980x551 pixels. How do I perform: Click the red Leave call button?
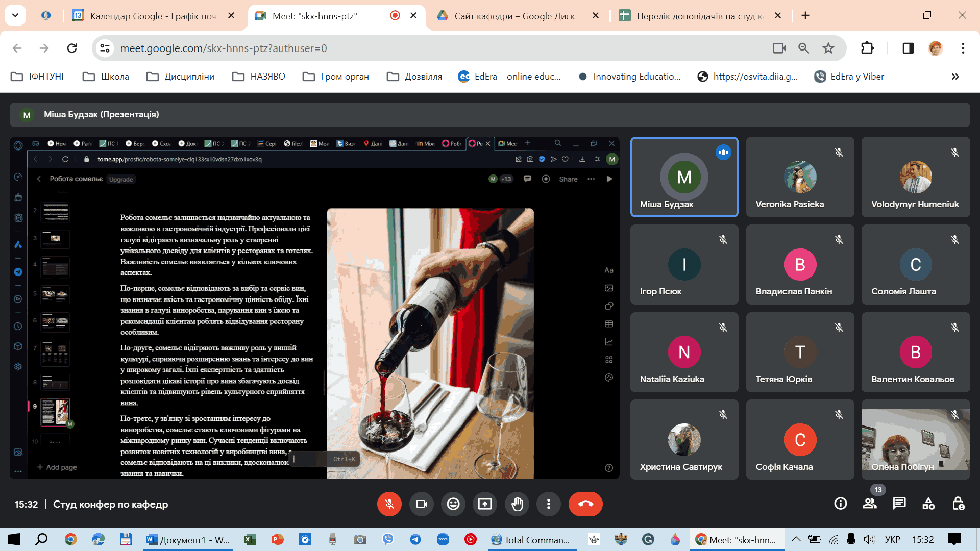pyautogui.click(x=585, y=504)
